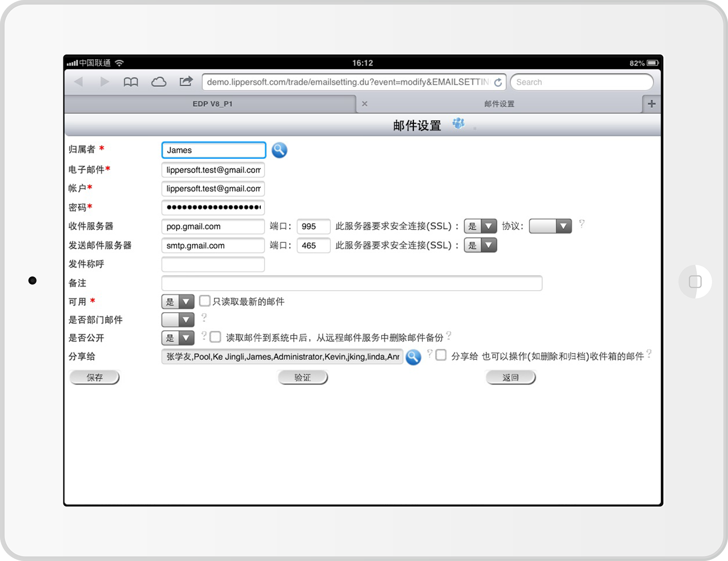Open the Safari bookmarks book icon
The height and width of the screenshot is (561, 728).
(x=131, y=82)
